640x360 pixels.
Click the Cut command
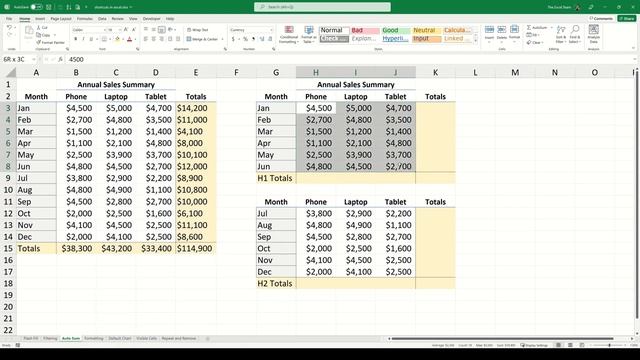[42, 27]
